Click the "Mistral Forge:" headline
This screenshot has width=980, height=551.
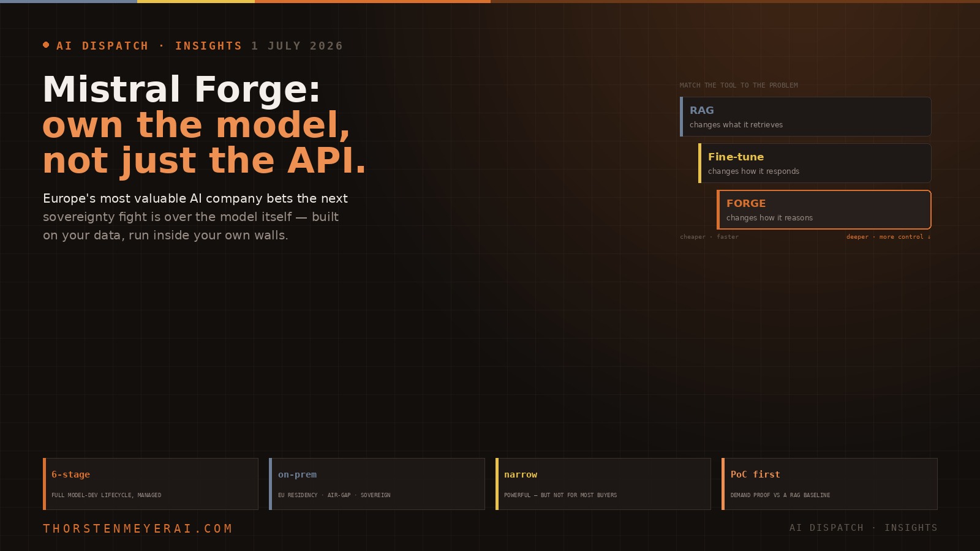[182, 89]
